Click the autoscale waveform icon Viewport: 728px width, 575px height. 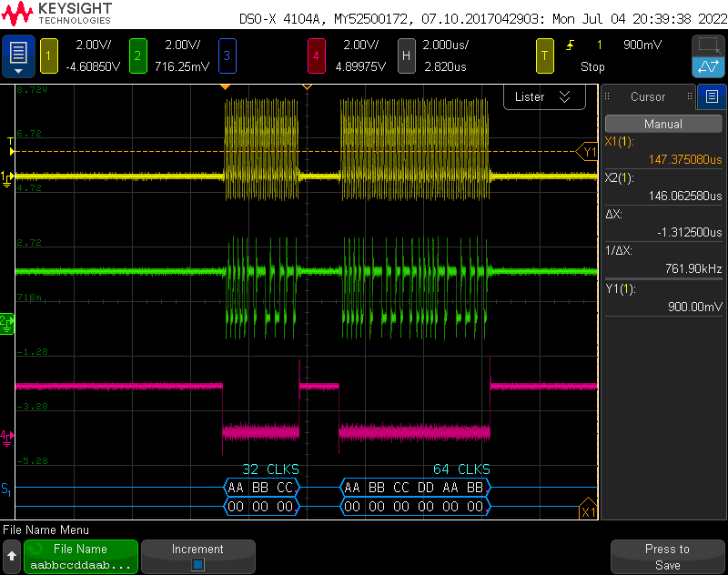tap(708, 67)
